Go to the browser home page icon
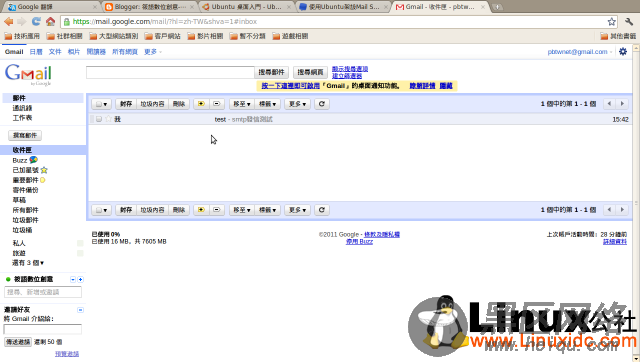Screen dimensions: 640x362 coord(50,22)
